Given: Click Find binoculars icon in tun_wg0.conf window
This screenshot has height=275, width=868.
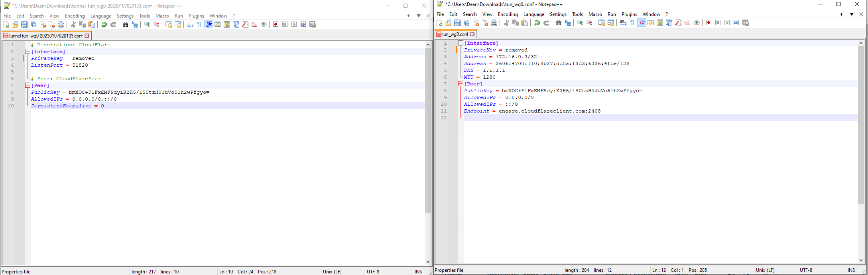Looking at the screenshot, I should [x=558, y=23].
